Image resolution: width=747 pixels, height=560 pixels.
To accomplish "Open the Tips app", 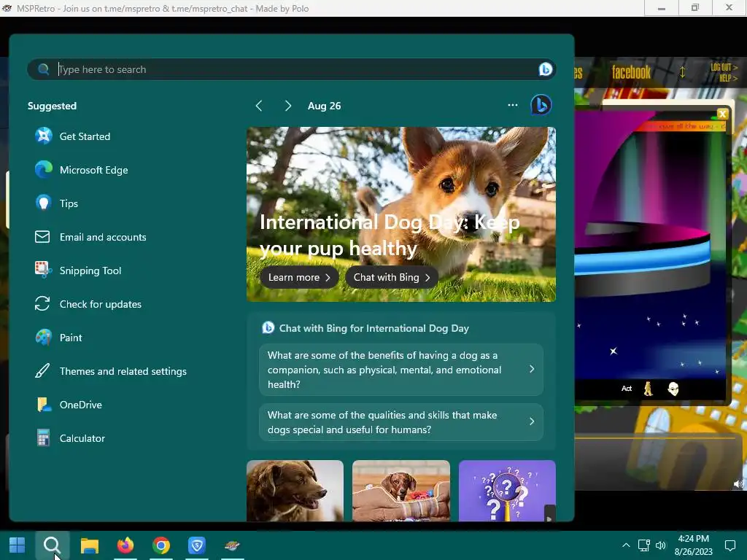I will point(56,203).
